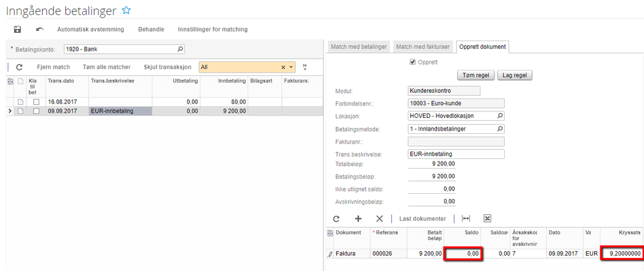The height and width of the screenshot is (271, 644).
Task: Click Forbindelsenr. field 10003 - Euro-kunde
Action: pyautogui.click(x=456, y=104)
